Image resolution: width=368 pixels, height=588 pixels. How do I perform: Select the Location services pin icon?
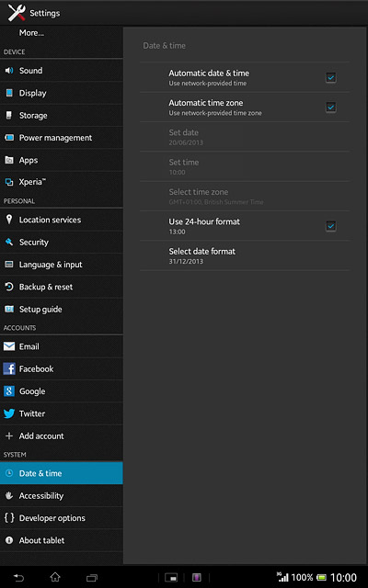pos(9,220)
